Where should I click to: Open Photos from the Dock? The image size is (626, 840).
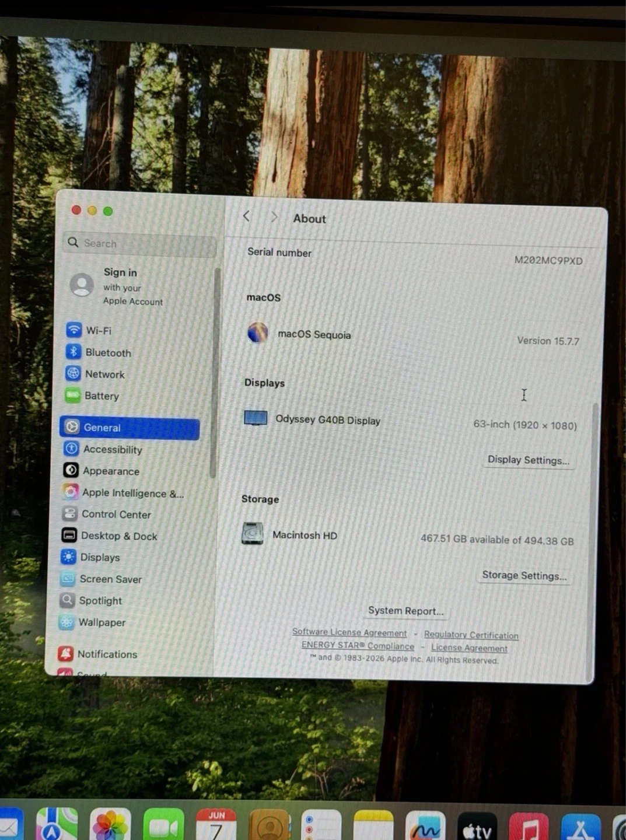pyautogui.click(x=110, y=824)
